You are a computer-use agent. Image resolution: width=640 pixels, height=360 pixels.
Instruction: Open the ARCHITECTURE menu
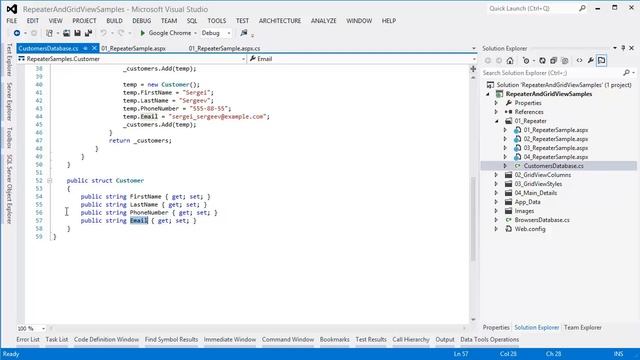(x=280, y=20)
